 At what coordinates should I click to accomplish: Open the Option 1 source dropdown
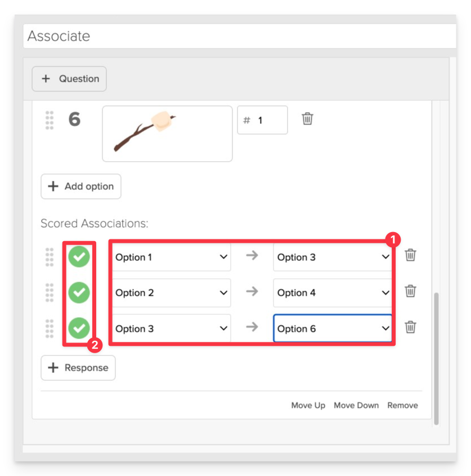pos(172,257)
